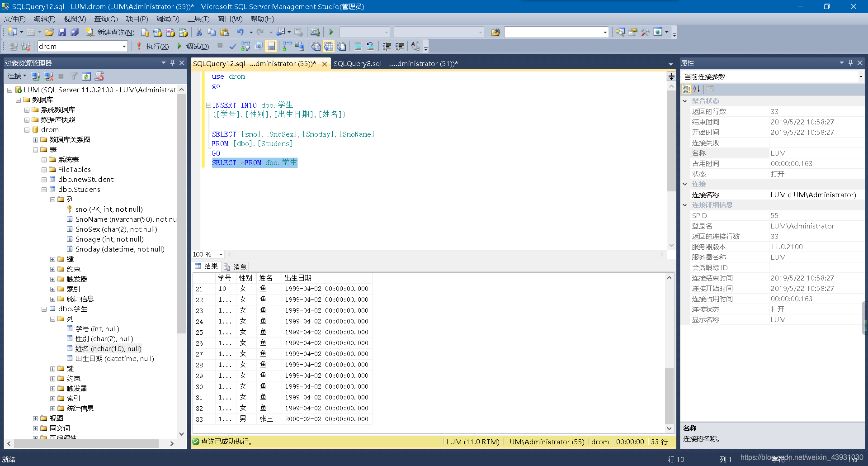Save the current query with disk icon
The width and height of the screenshot is (868, 466).
62,32
